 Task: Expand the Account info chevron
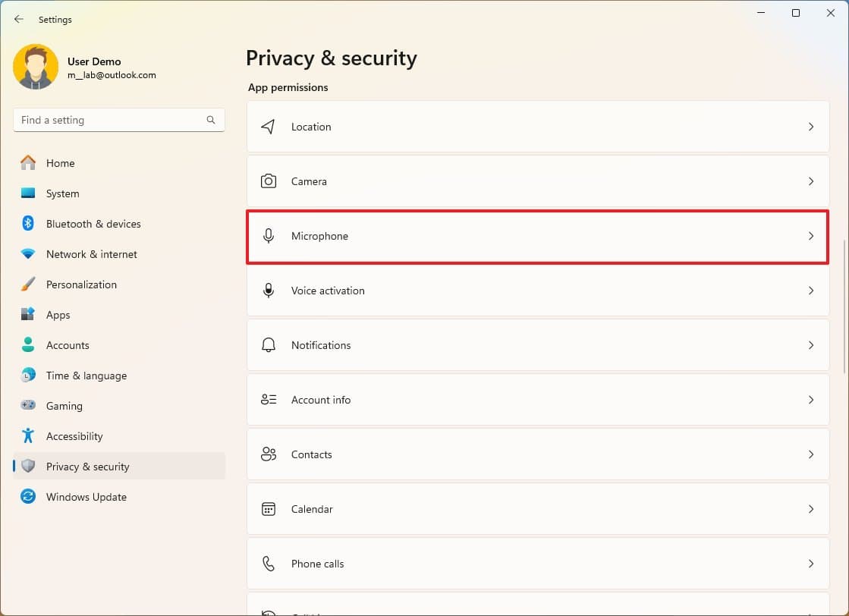810,400
